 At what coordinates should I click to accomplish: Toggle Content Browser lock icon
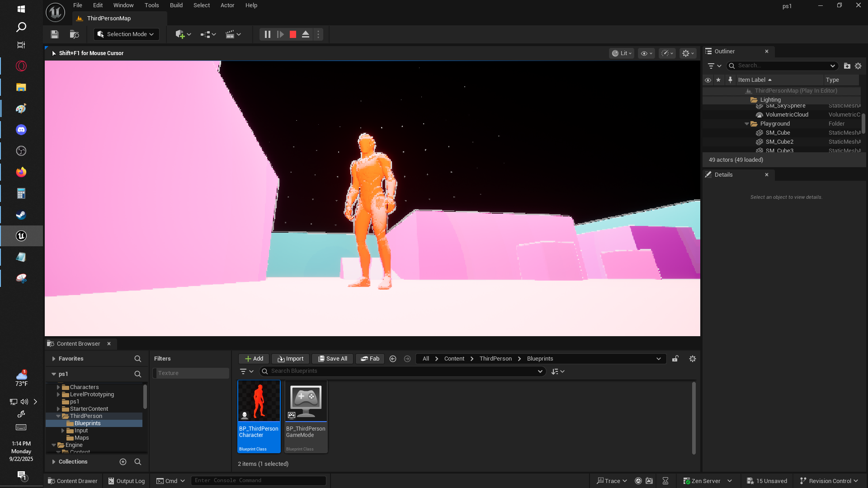click(x=675, y=359)
